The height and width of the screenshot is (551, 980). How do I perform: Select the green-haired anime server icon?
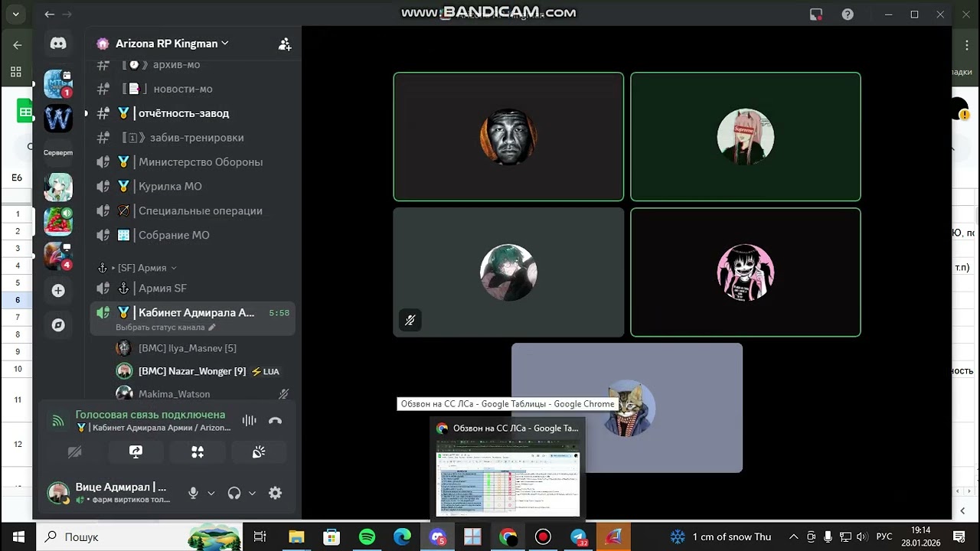point(58,187)
